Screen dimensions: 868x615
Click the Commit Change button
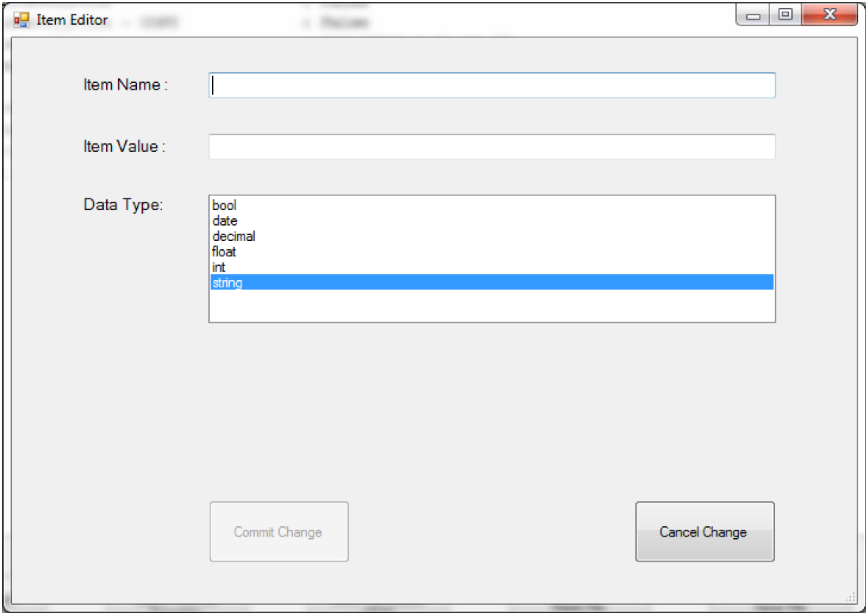click(279, 532)
